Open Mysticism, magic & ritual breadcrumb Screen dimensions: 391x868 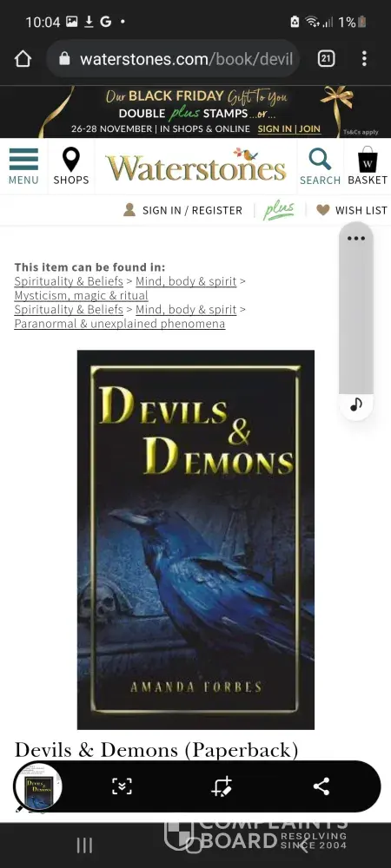click(x=81, y=296)
